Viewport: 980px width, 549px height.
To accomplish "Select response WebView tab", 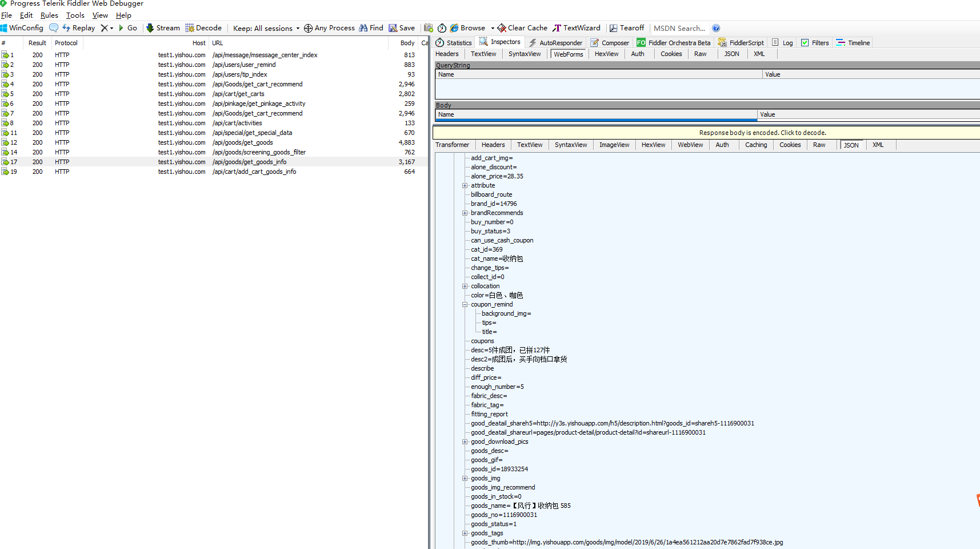I will (x=690, y=145).
